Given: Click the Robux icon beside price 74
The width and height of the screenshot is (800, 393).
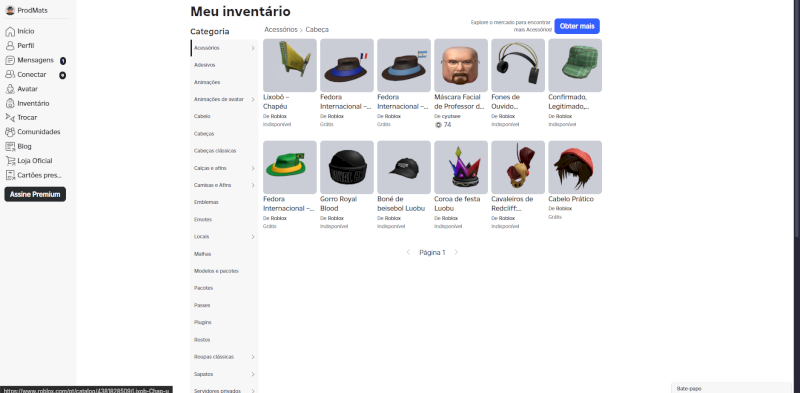Looking at the screenshot, I should [x=438, y=125].
